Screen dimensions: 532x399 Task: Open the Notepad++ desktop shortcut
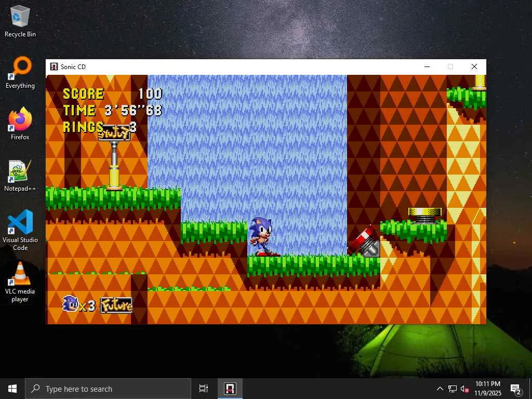[20, 176]
